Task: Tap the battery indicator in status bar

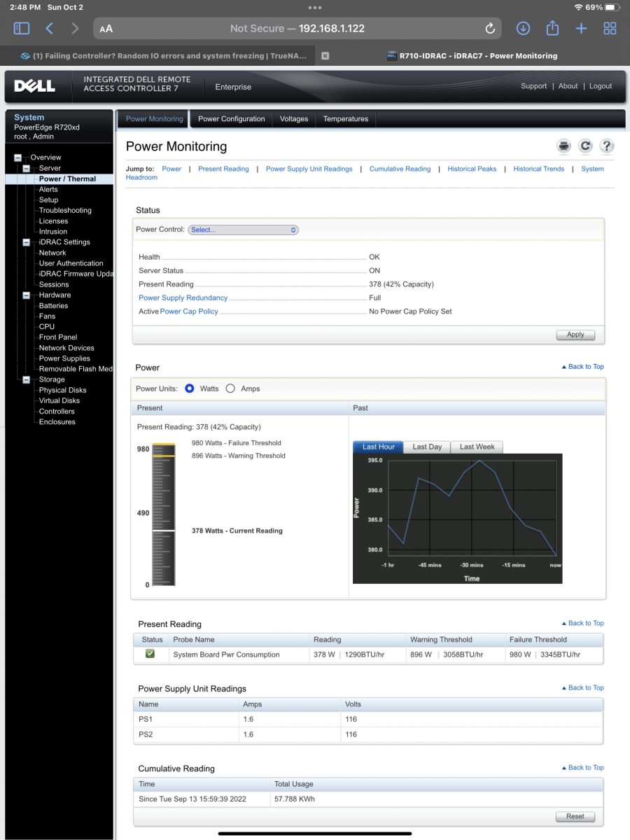Action: tap(612, 7)
